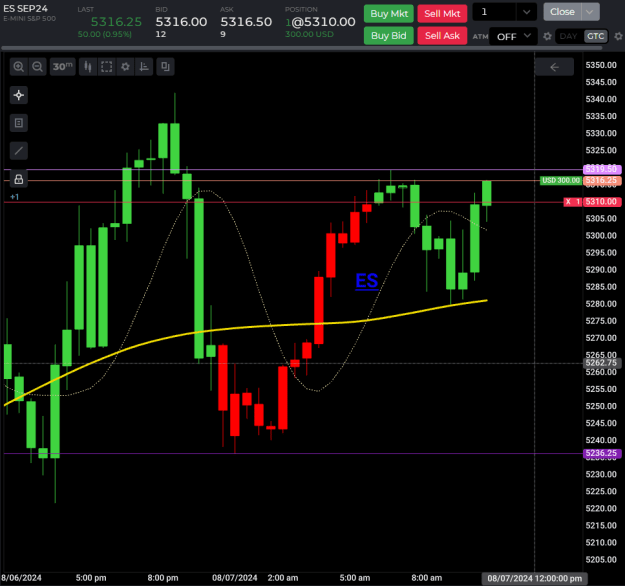Screen dimensions: 625x586
Task: Select GTC time-in-force option
Action: pyautogui.click(x=596, y=36)
